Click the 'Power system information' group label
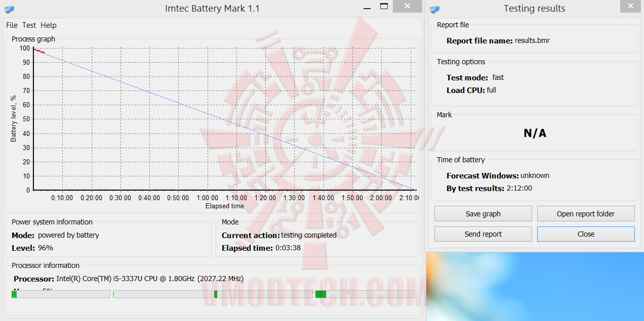The image size is (644, 321). click(x=52, y=222)
